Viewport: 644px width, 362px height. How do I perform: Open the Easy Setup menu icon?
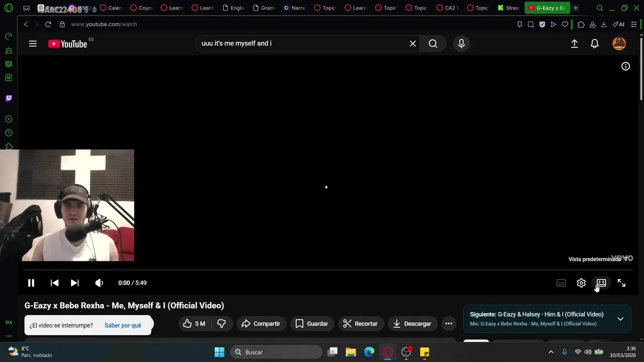(x=634, y=24)
